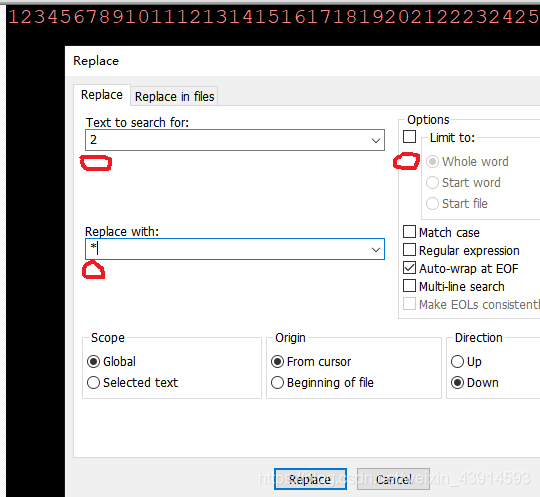Expand the Replace with dropdown arrow

[x=376, y=249]
